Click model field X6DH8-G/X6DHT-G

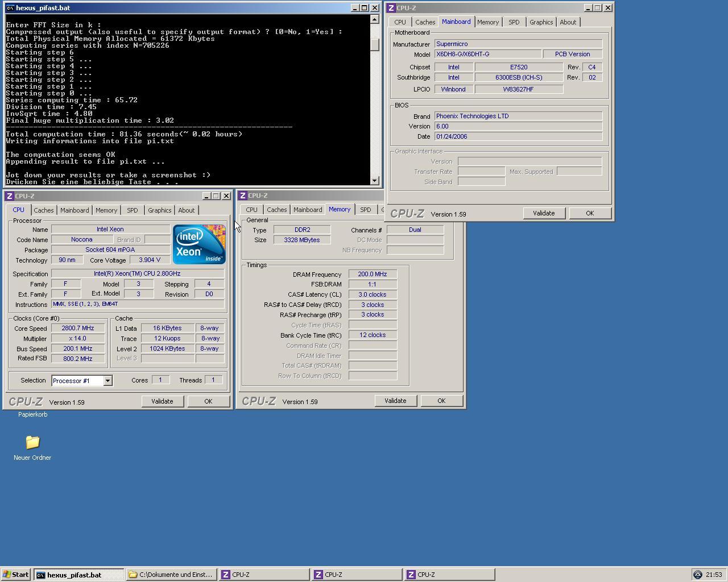[488, 54]
